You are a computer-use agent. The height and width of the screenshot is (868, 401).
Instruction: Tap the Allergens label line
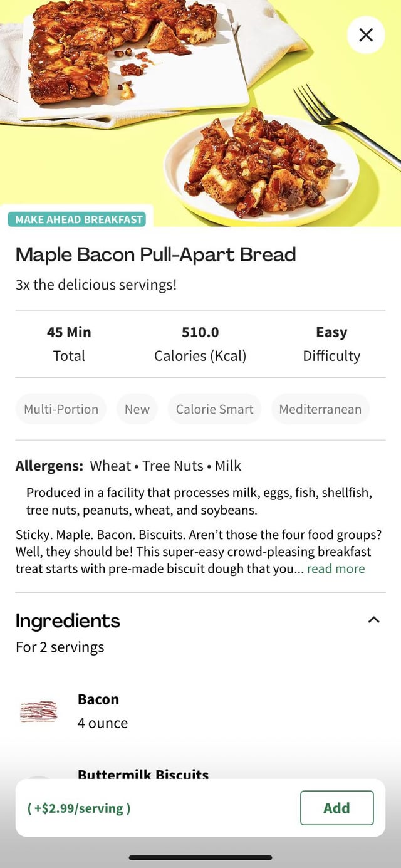[128, 466]
